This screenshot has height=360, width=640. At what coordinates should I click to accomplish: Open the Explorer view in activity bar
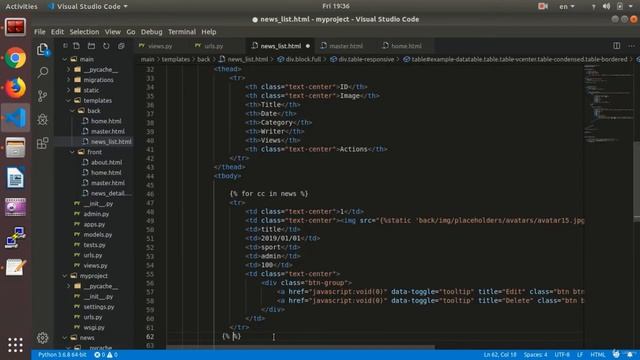(x=42, y=49)
